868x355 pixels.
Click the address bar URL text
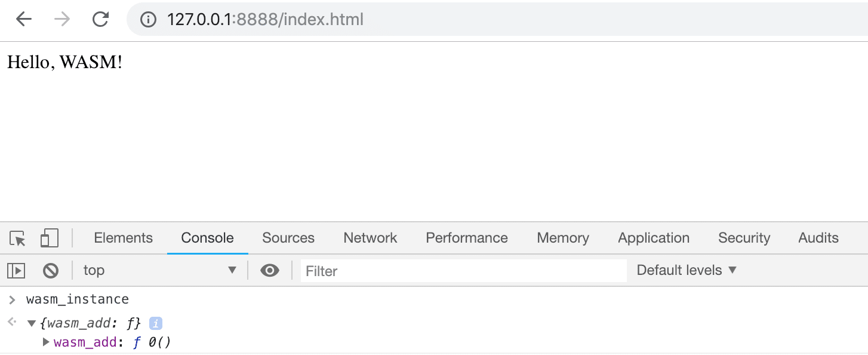[x=265, y=20]
